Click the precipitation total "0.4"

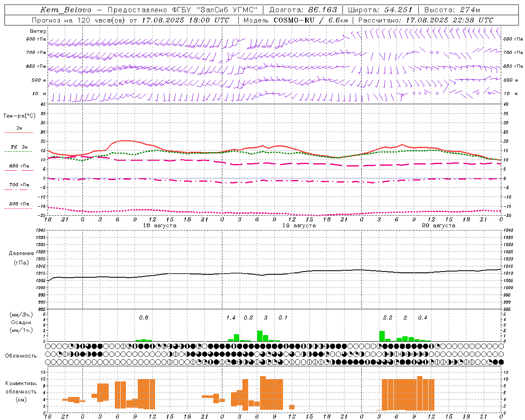pyautogui.click(x=422, y=318)
